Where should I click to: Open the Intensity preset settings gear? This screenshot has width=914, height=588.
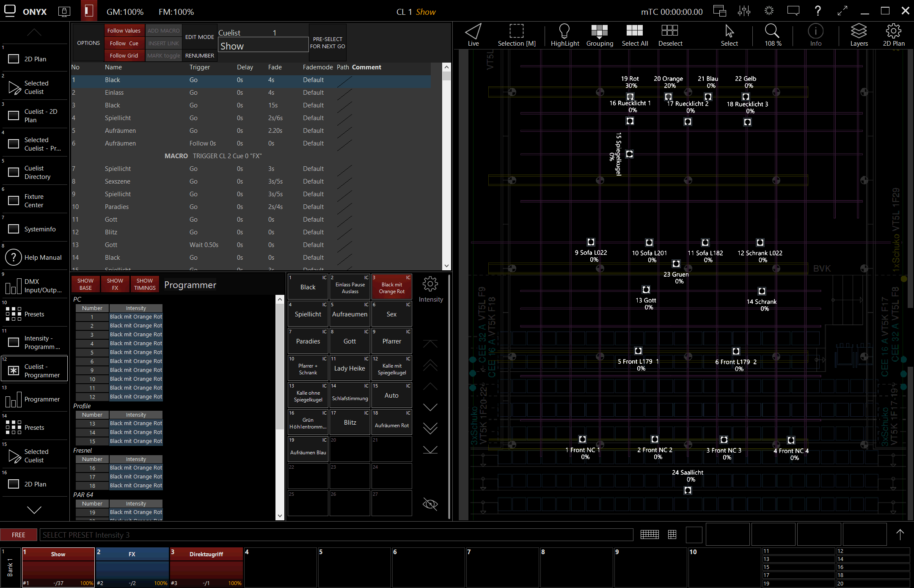click(430, 284)
